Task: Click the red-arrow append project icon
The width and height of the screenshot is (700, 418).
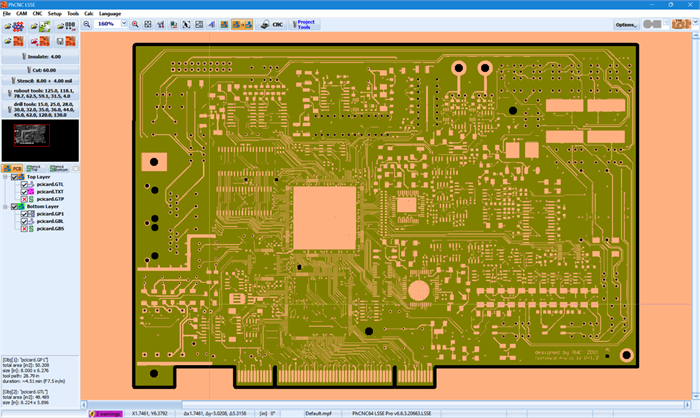Action: (x=40, y=42)
